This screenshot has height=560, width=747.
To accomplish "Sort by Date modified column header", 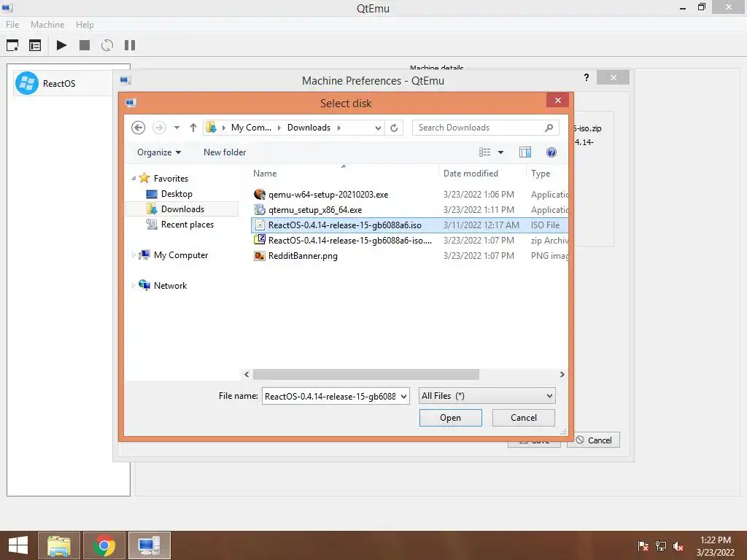I will tap(471, 174).
